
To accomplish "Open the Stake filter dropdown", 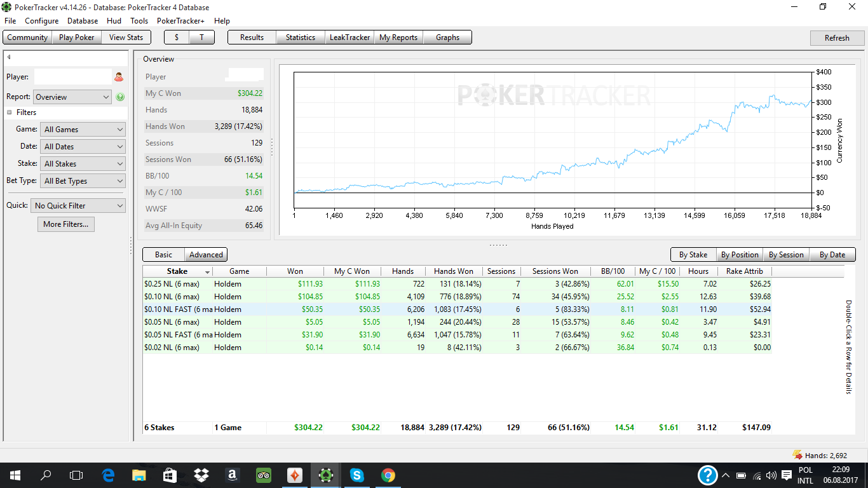I will click(x=83, y=164).
